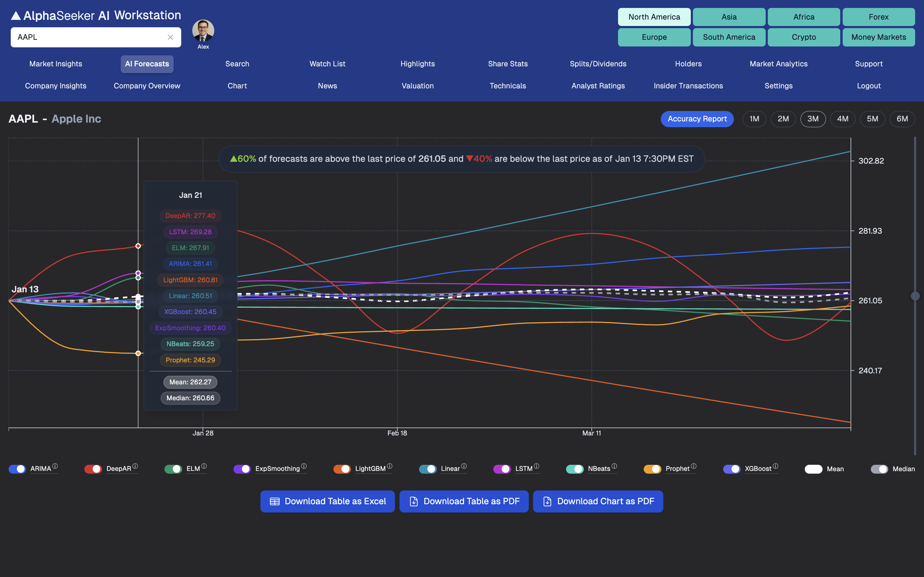Click the file icon on Download Table as PDF
The height and width of the screenshot is (577, 924).
pyautogui.click(x=414, y=501)
